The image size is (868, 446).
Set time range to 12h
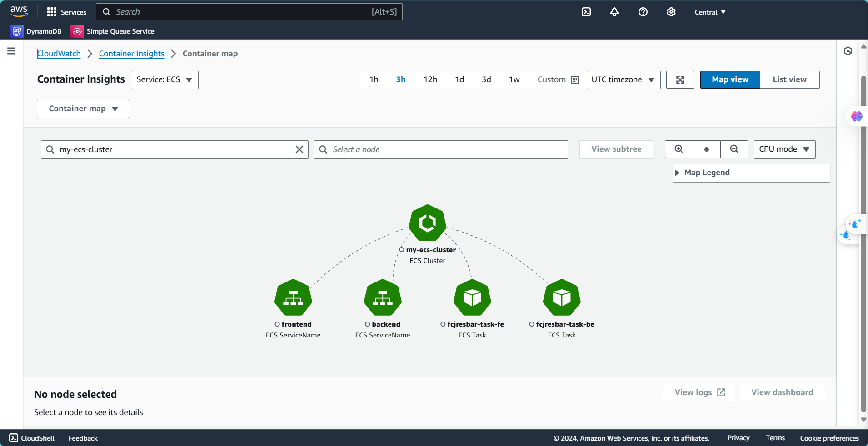[x=430, y=79]
